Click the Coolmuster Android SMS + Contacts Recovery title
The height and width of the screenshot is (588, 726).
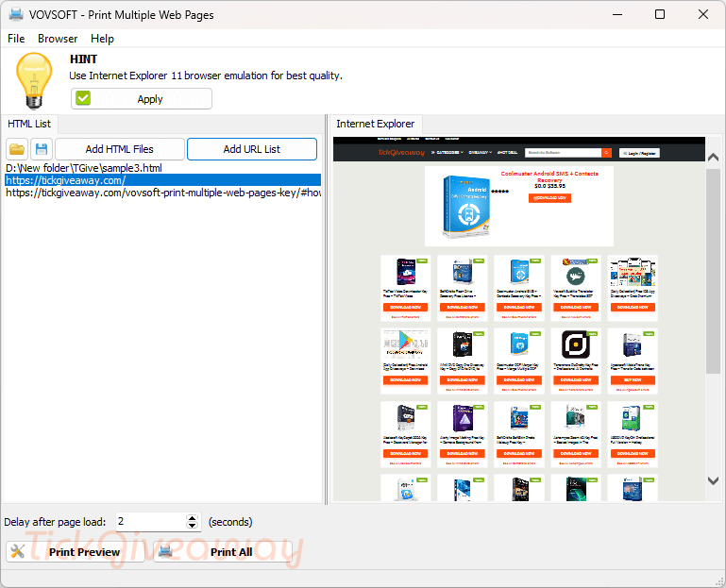[549, 176]
